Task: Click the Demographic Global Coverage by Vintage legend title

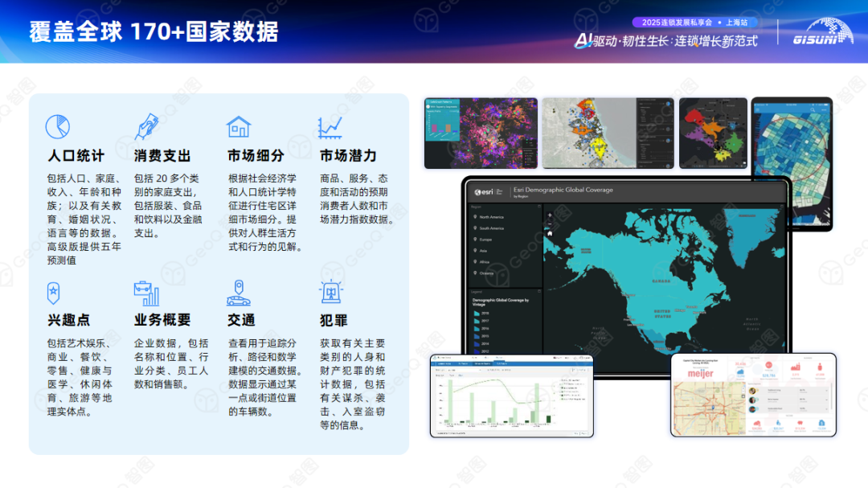Action: pos(500,301)
